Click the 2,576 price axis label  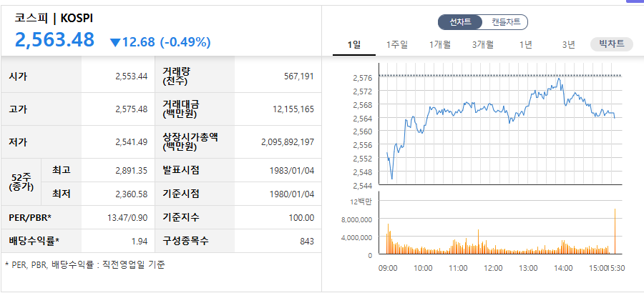click(x=362, y=78)
